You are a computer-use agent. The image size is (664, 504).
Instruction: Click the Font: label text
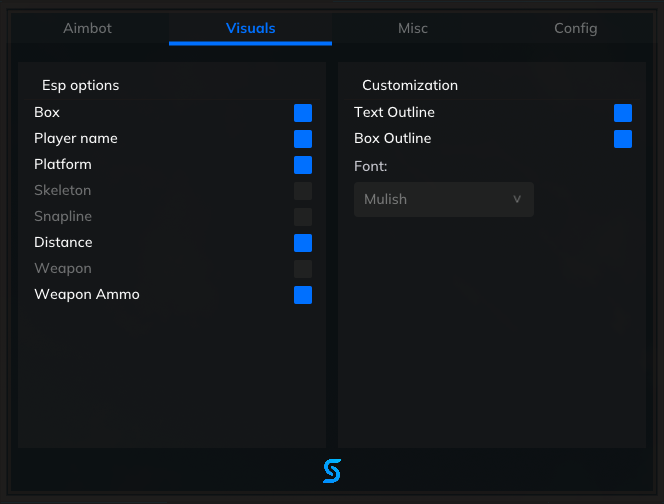(371, 165)
